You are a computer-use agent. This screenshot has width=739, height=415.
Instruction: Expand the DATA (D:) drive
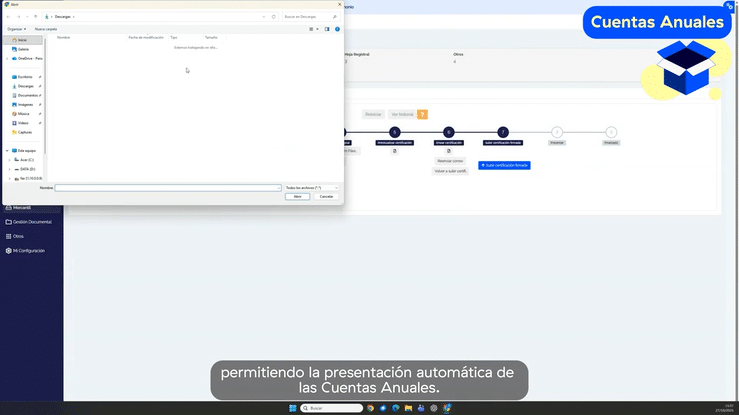[9, 169]
